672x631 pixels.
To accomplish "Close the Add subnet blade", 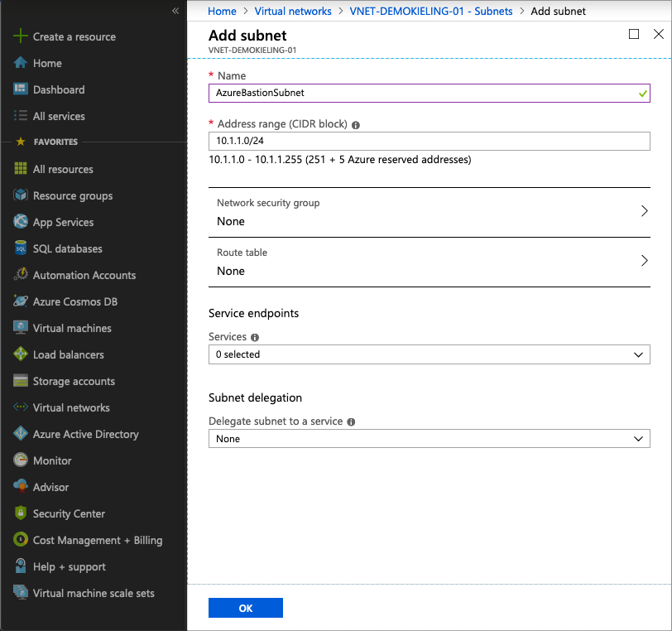I will [659, 34].
